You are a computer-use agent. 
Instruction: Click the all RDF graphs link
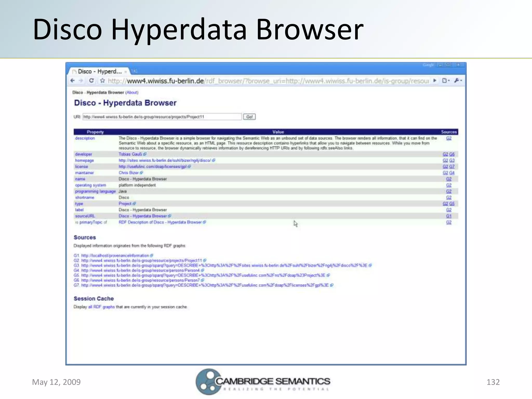coord(101,307)
